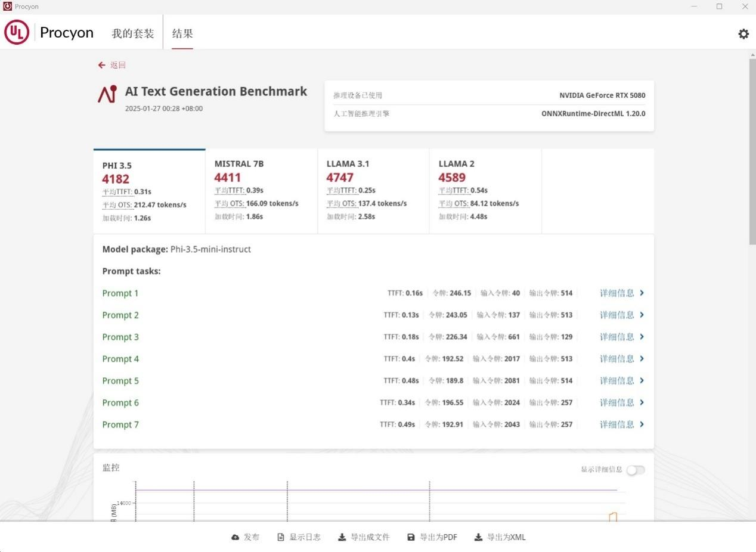This screenshot has height=552, width=756.
Task: Click the 导出为PDF save icon
Action: (411, 537)
